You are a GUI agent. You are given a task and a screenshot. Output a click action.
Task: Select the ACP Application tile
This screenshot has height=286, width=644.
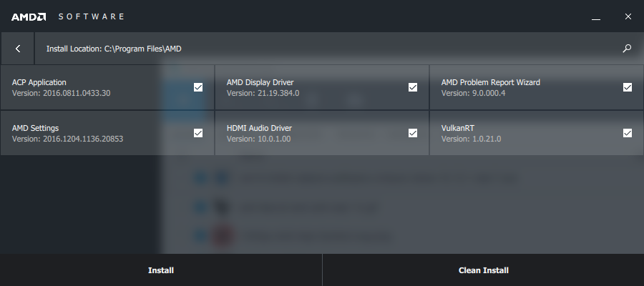click(107, 87)
